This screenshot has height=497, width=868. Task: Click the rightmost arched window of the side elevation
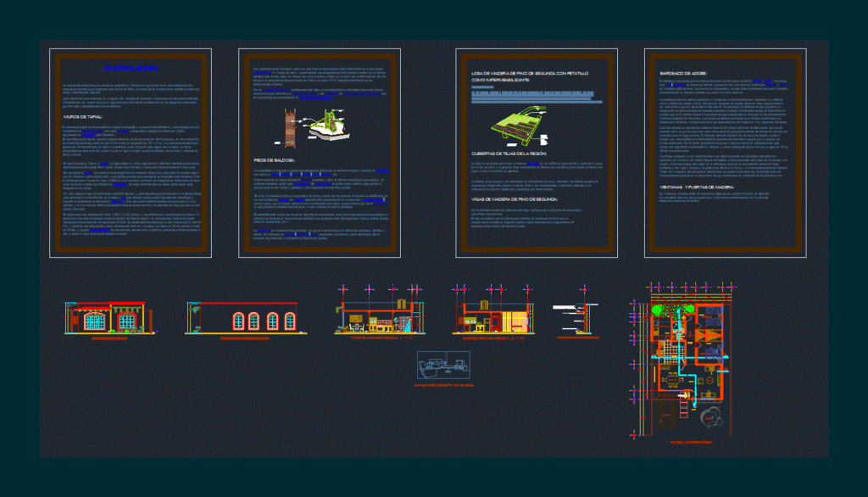click(x=290, y=321)
